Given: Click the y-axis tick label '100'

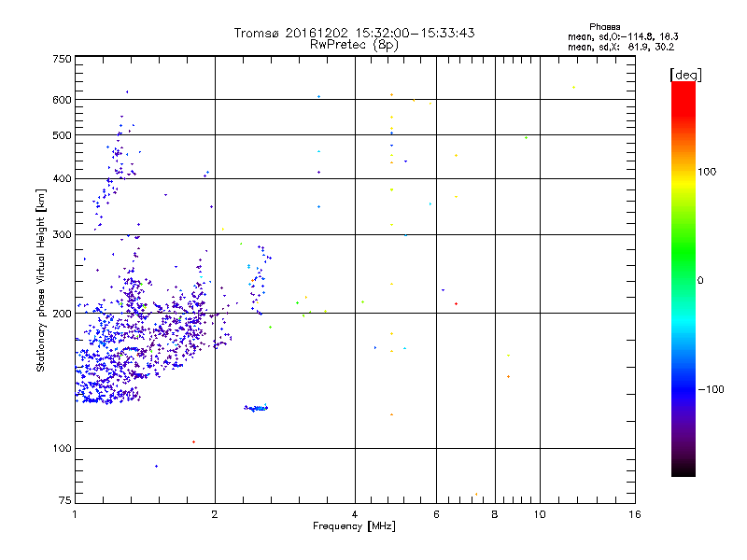Looking at the screenshot, I should [62, 448].
